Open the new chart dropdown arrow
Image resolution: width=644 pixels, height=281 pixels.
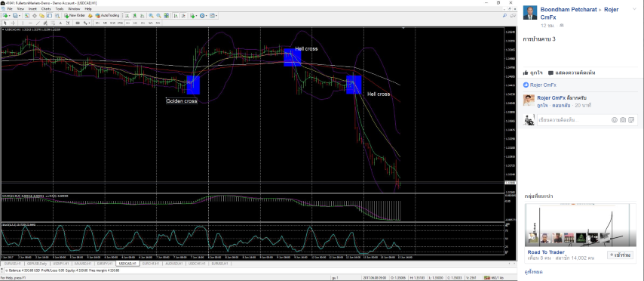coord(10,15)
